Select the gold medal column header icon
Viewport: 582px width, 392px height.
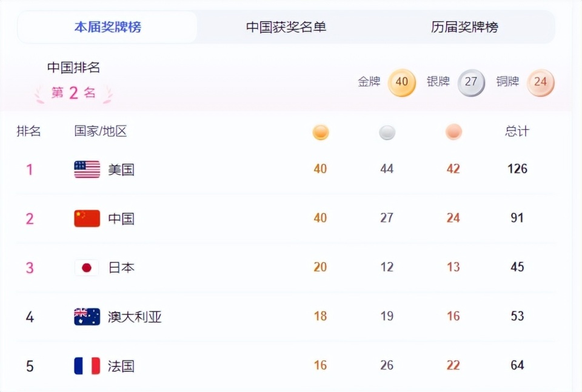320,131
